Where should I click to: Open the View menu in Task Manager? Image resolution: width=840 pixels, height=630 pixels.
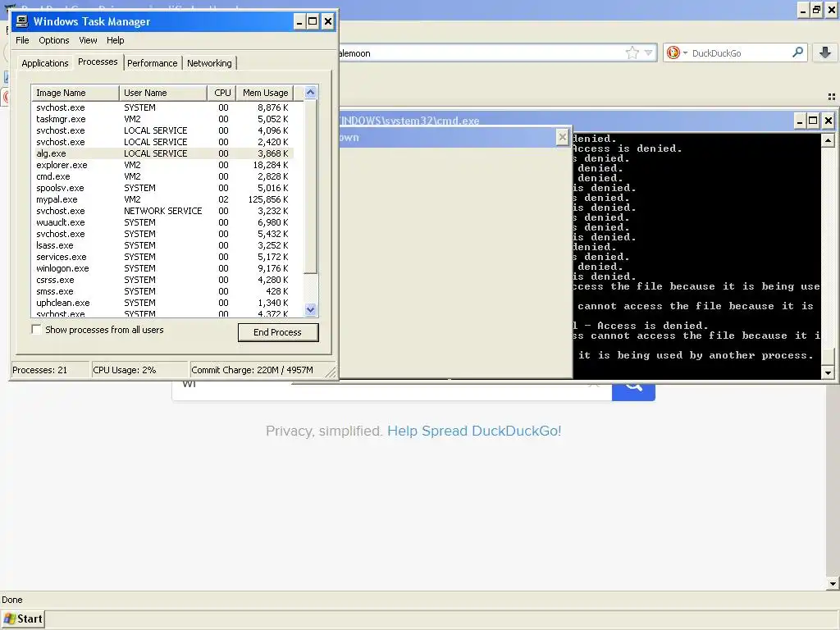[x=88, y=40]
